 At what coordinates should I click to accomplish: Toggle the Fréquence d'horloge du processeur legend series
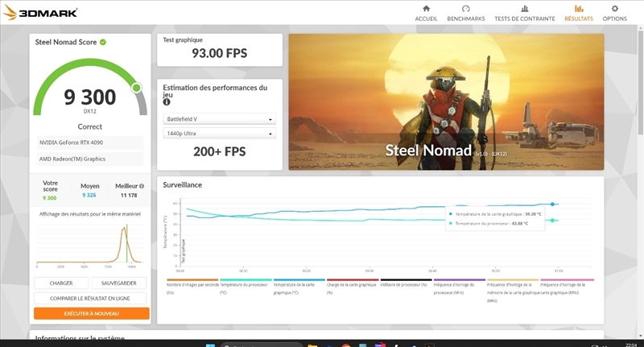click(x=459, y=288)
